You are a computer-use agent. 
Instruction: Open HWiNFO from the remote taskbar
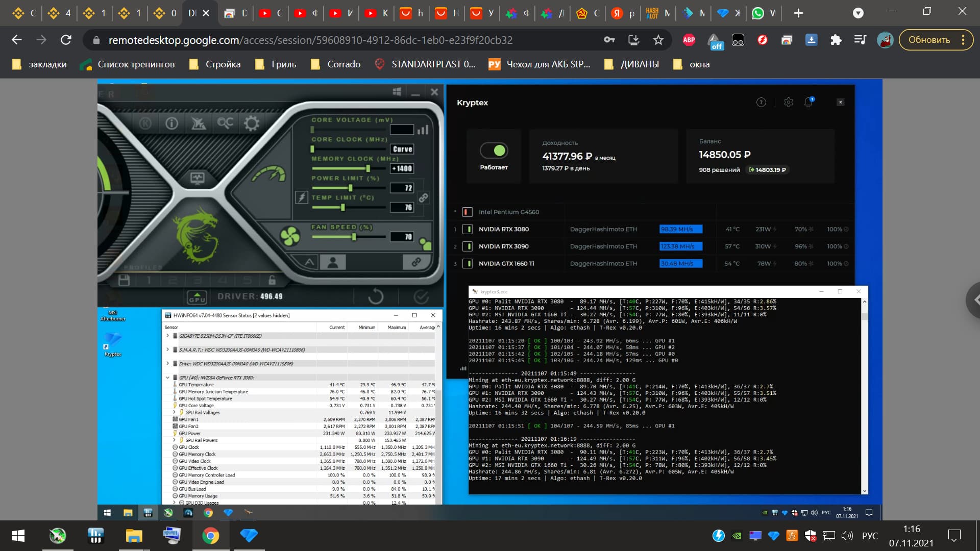point(148,513)
